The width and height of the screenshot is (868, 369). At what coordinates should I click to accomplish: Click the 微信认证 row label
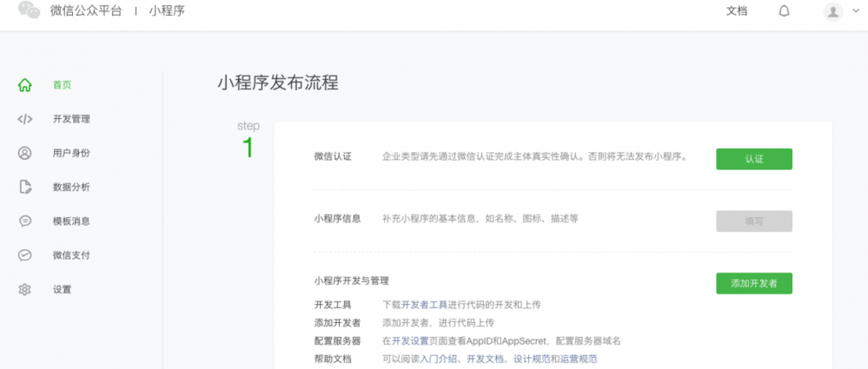coord(333,156)
